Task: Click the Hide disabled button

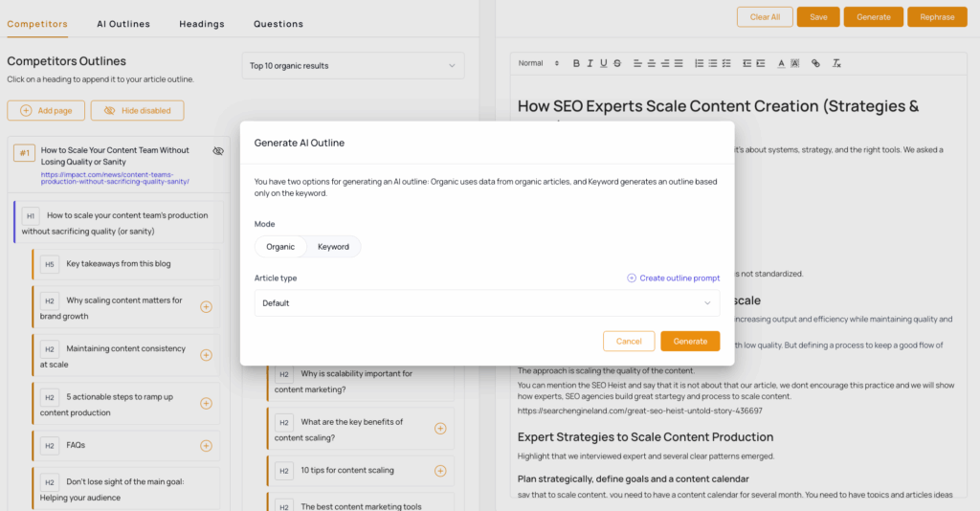Action: point(138,111)
